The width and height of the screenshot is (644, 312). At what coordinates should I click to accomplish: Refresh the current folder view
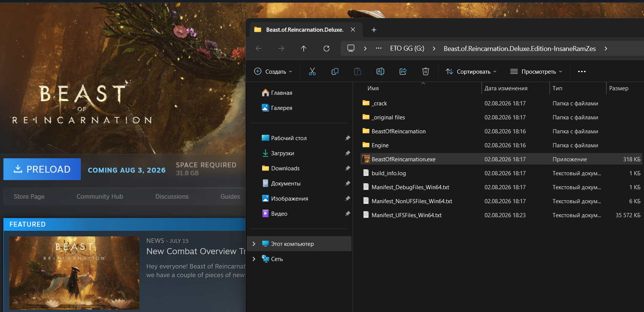click(x=326, y=48)
